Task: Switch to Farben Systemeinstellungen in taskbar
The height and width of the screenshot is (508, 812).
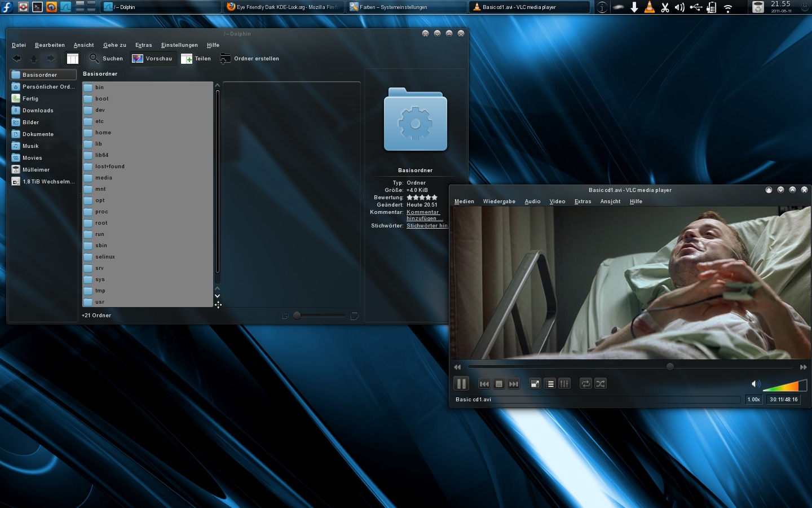Action: (x=406, y=7)
